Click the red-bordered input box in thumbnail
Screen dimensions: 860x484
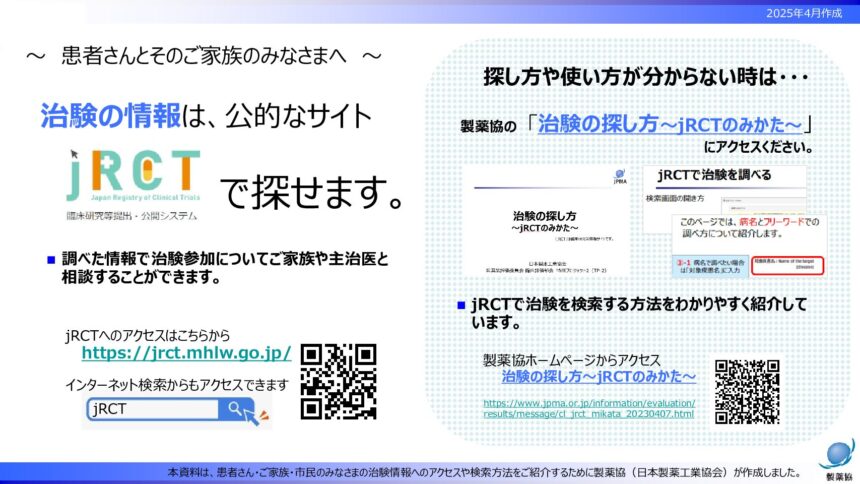pos(787,266)
